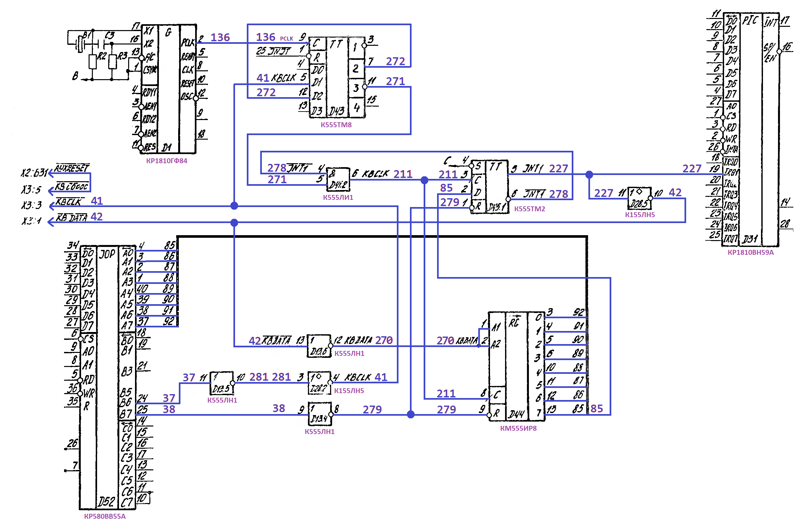The height and width of the screenshot is (522, 812).
Task: Select the D28.5 inverter next to the PIC
Action: pyautogui.click(x=640, y=198)
